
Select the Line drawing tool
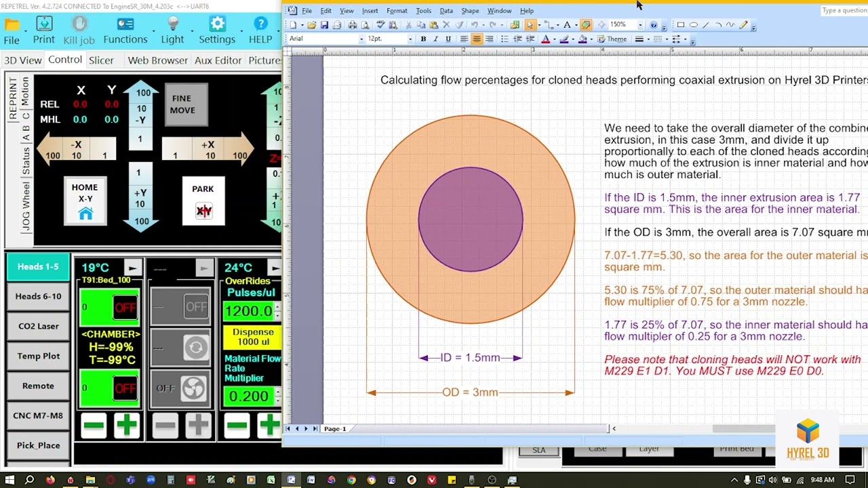tap(706, 25)
